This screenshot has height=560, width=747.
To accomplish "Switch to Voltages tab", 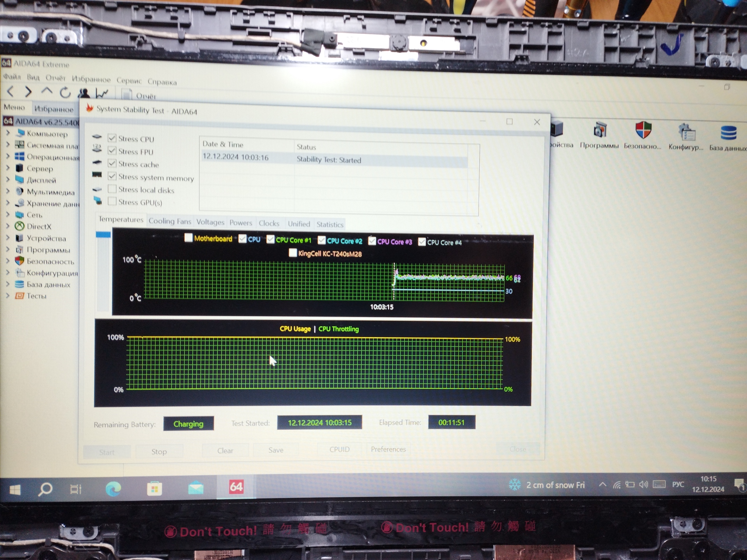I will pyautogui.click(x=210, y=222).
